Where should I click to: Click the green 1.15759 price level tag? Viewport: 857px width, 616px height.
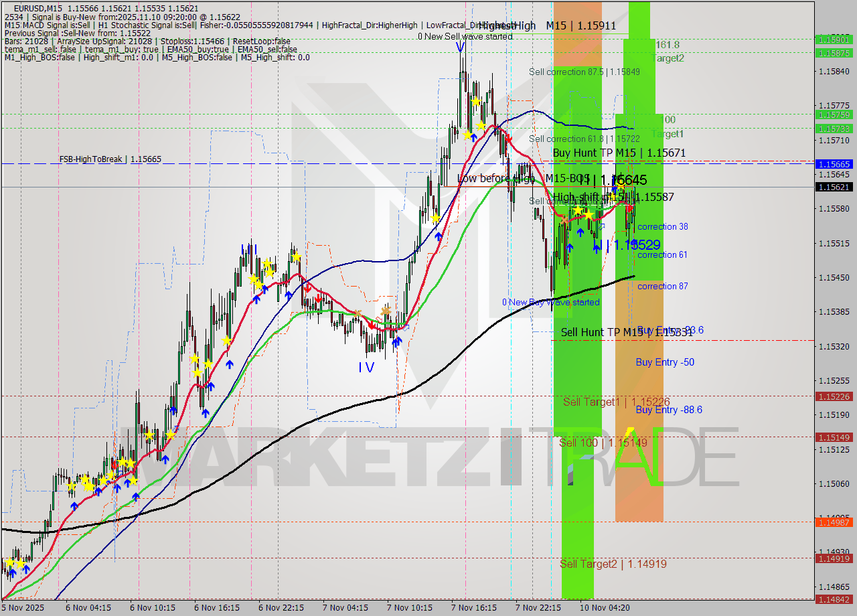833,114
